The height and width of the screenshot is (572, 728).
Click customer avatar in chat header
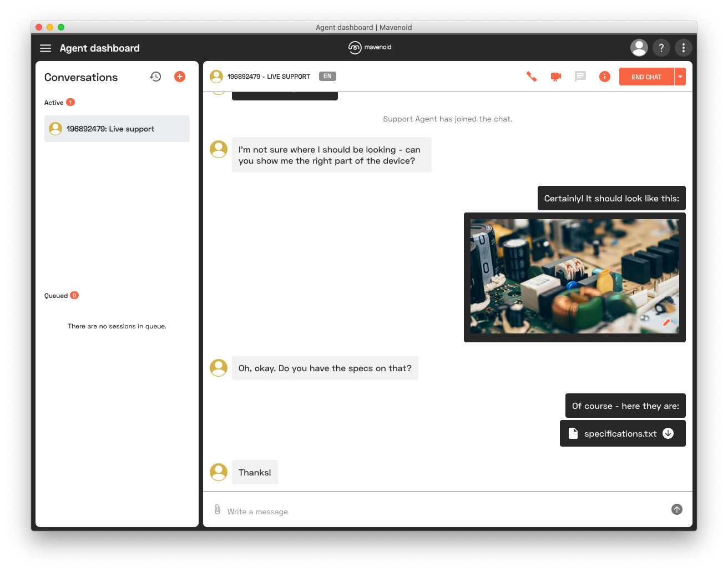pyautogui.click(x=216, y=77)
